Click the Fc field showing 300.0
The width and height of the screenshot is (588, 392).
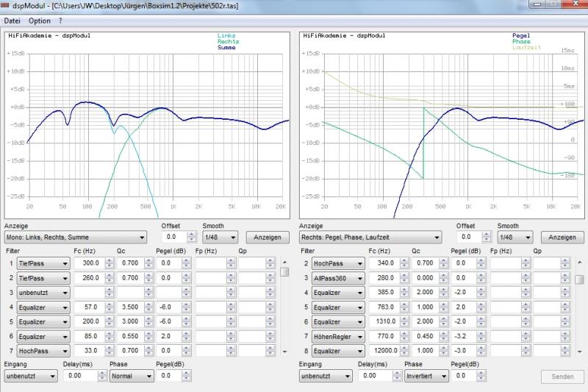click(x=89, y=263)
